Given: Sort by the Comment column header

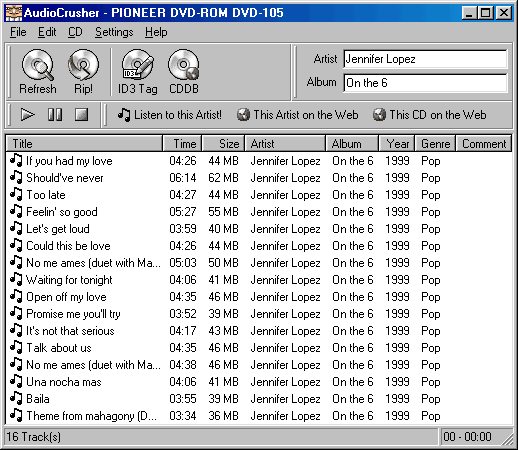Looking at the screenshot, I should [483, 144].
